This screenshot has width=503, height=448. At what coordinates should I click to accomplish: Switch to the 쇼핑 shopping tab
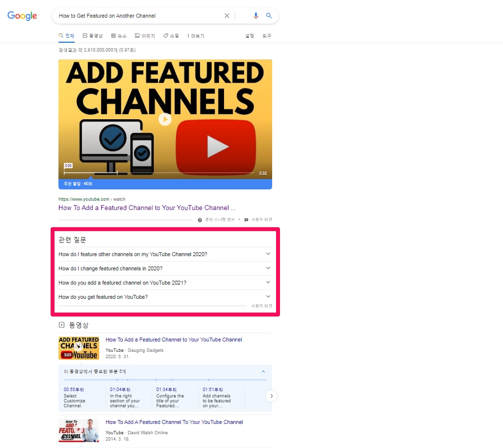point(171,35)
